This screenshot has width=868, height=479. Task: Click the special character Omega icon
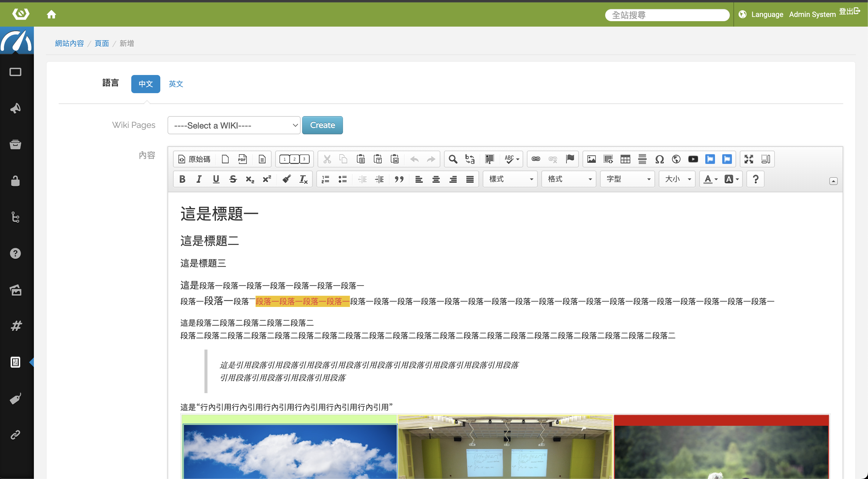(x=659, y=159)
